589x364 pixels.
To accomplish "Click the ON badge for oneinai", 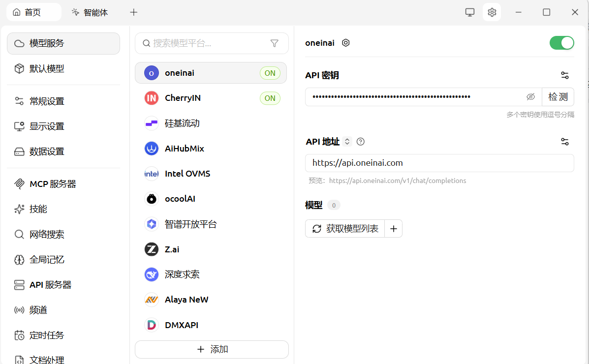I will (x=270, y=73).
